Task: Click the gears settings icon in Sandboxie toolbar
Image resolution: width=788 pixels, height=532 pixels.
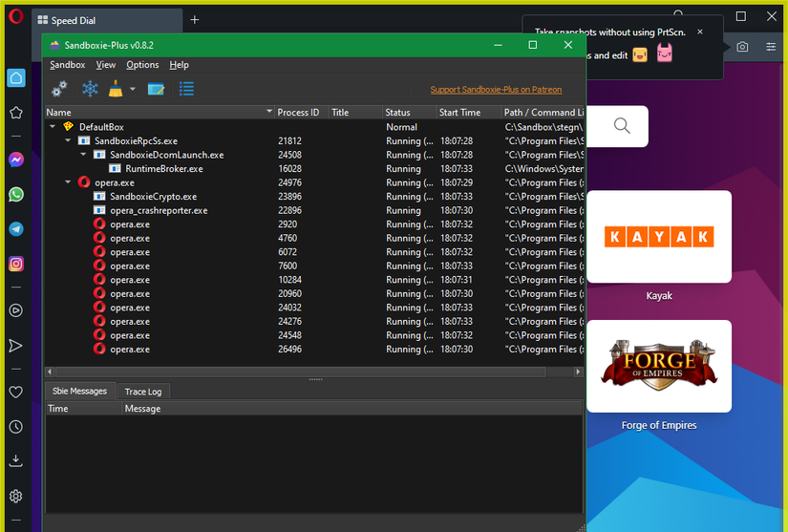Action: tap(59, 89)
